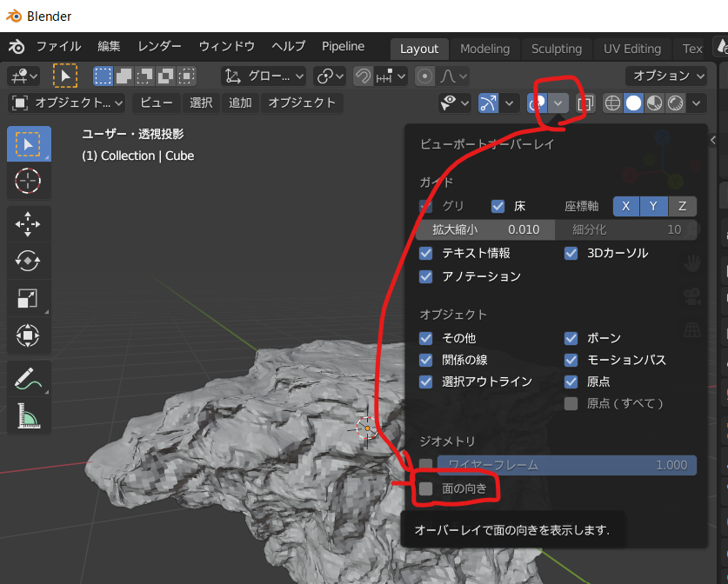Toggle the X axis button
This screenshot has width=728, height=584.
click(626, 206)
